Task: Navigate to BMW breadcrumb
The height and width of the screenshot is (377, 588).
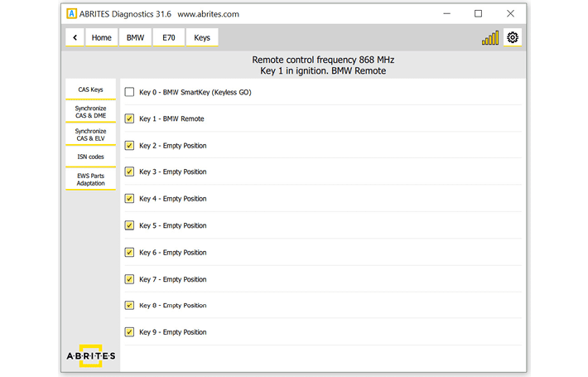Action: [x=134, y=37]
